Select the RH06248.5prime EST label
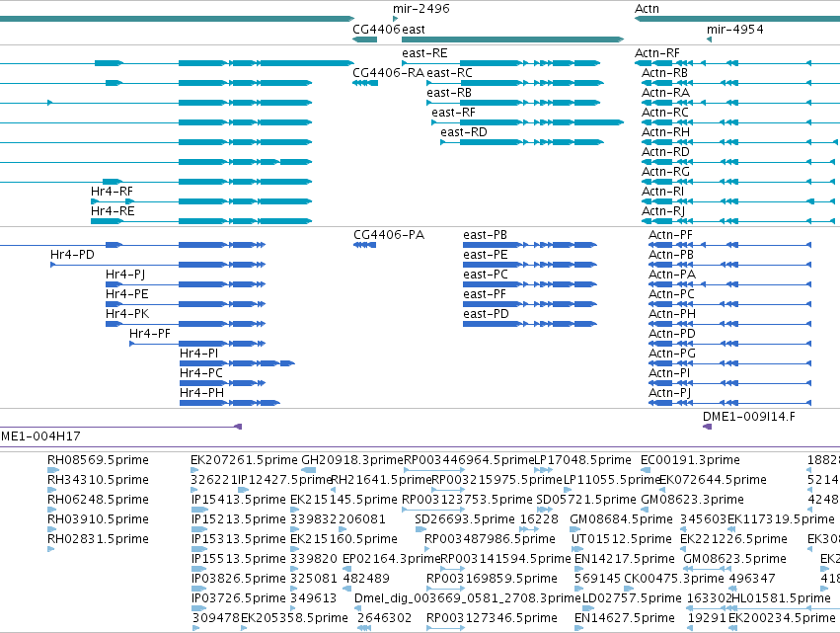 tap(98, 500)
